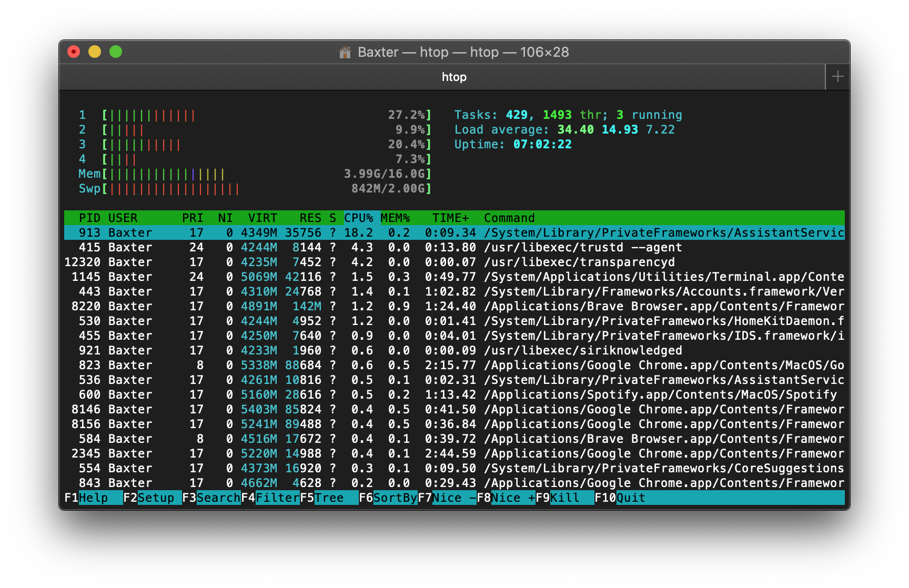Click F8 Nice + in the footer

click(506, 498)
